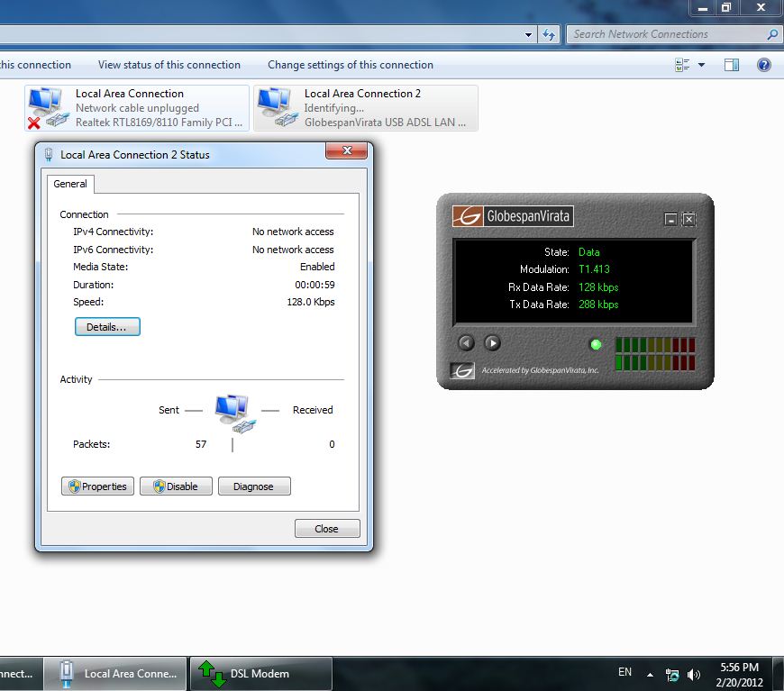The width and height of the screenshot is (784, 691).
Task: Click the Modulation value "T1.413"
Action: point(594,269)
